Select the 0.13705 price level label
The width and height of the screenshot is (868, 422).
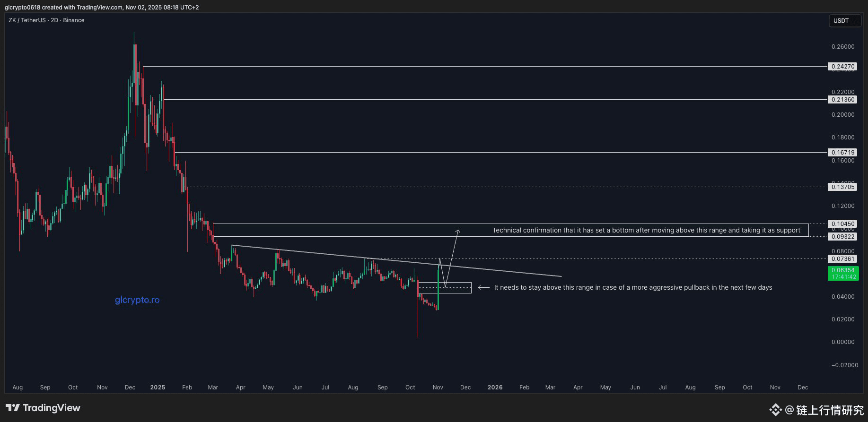pos(843,187)
